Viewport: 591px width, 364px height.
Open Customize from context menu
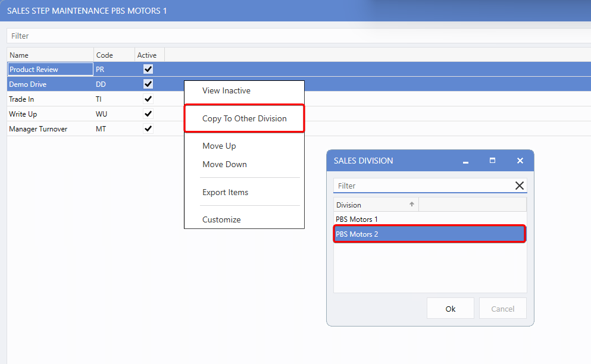point(221,219)
